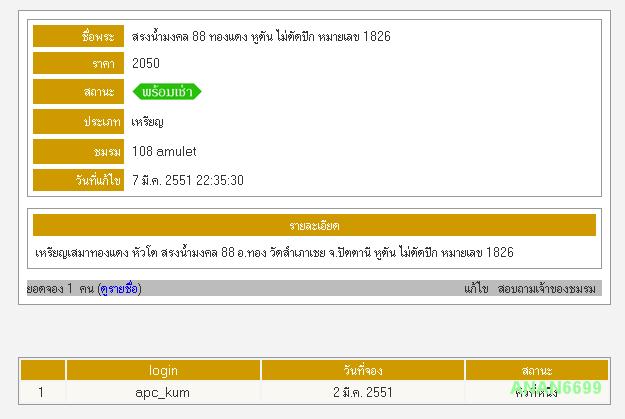Image resolution: width=625 pixels, height=419 pixels.
Task: Click the วันที่จอง column header
Action: 363,370
